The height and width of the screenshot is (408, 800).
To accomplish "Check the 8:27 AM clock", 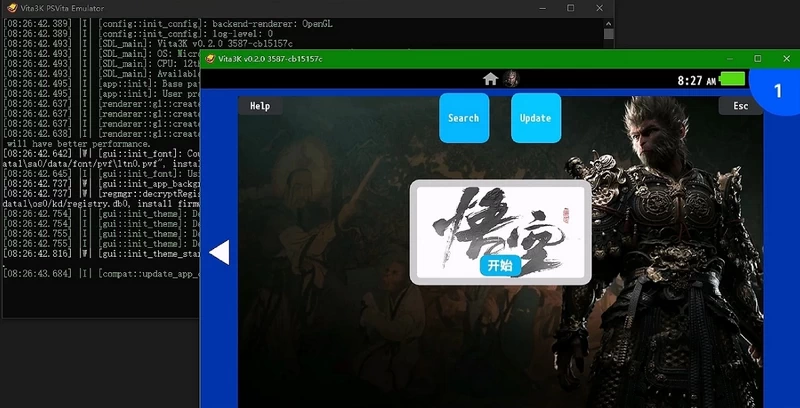I will pyautogui.click(x=696, y=80).
